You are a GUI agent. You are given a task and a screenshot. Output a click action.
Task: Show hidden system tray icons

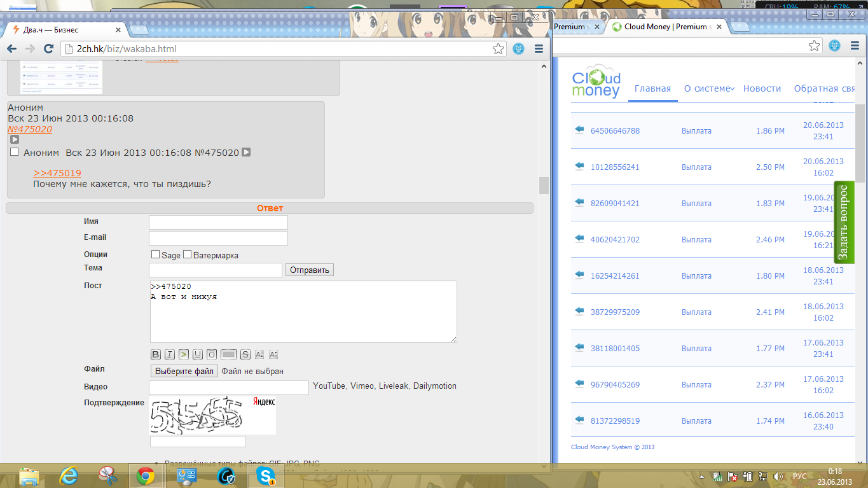tap(701, 476)
